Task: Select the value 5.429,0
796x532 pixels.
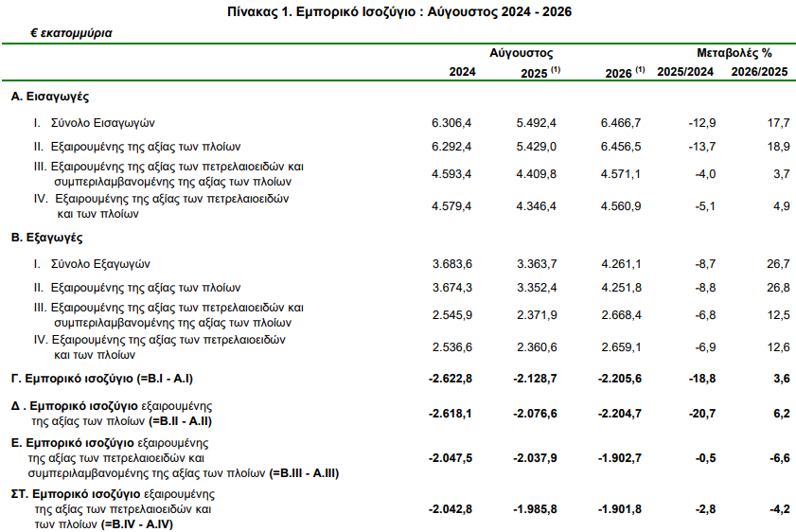Action: click(536, 147)
